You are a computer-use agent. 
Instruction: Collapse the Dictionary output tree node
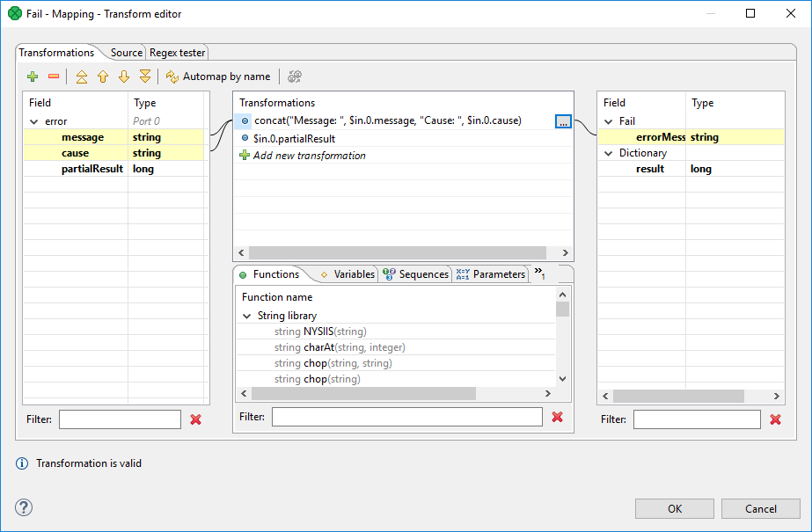(608, 153)
